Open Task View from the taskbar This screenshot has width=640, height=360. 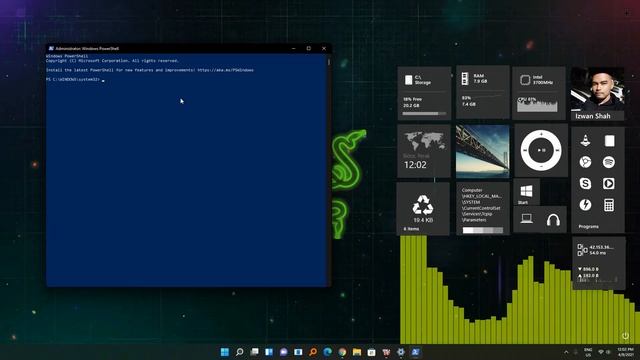254,352
